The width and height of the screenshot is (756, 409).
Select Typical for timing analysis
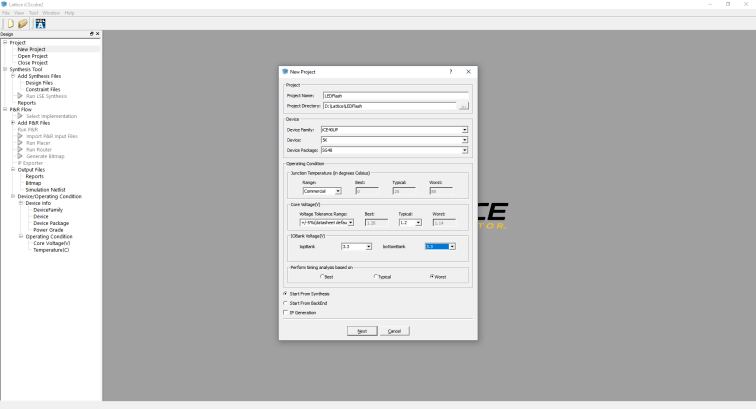(375, 276)
